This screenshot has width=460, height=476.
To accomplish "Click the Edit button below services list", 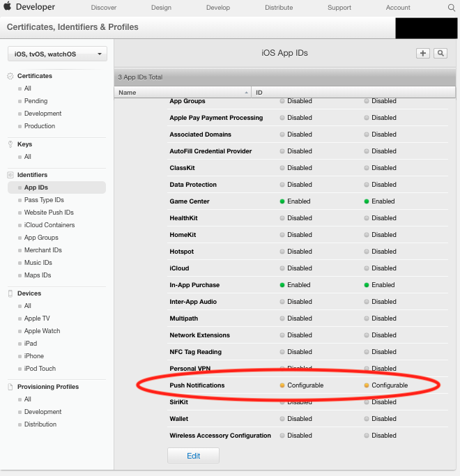I will coord(194,456).
